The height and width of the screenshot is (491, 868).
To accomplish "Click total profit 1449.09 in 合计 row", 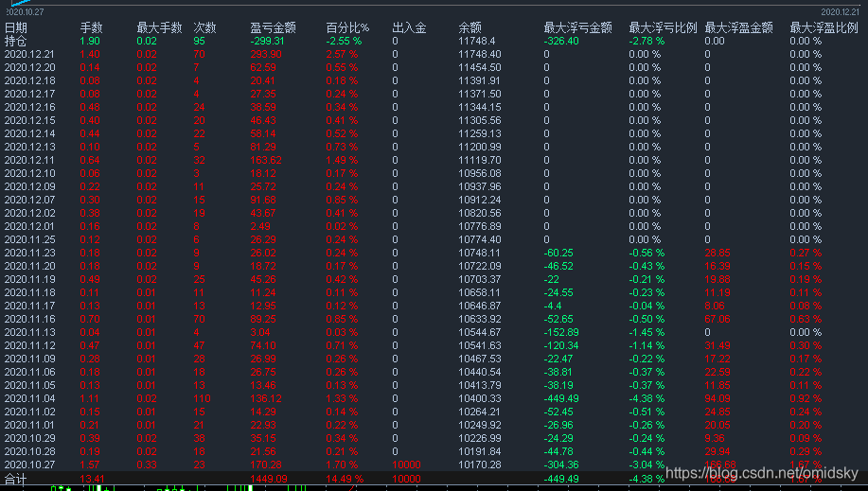I will pos(269,479).
